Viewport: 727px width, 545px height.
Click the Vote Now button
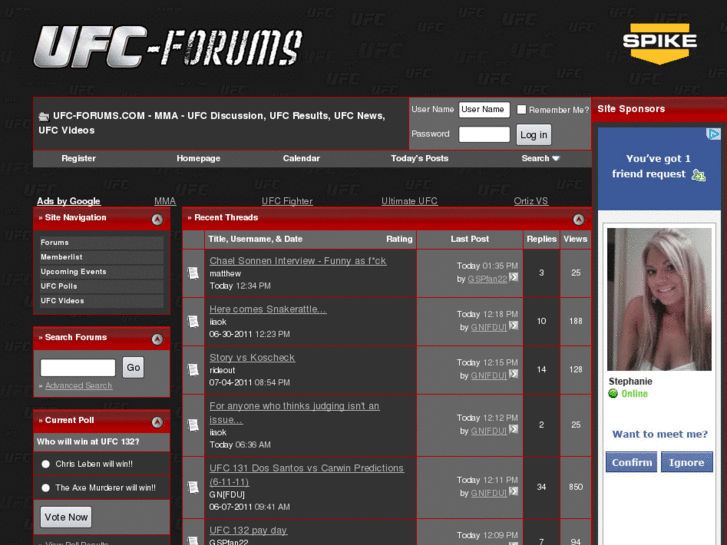point(66,517)
